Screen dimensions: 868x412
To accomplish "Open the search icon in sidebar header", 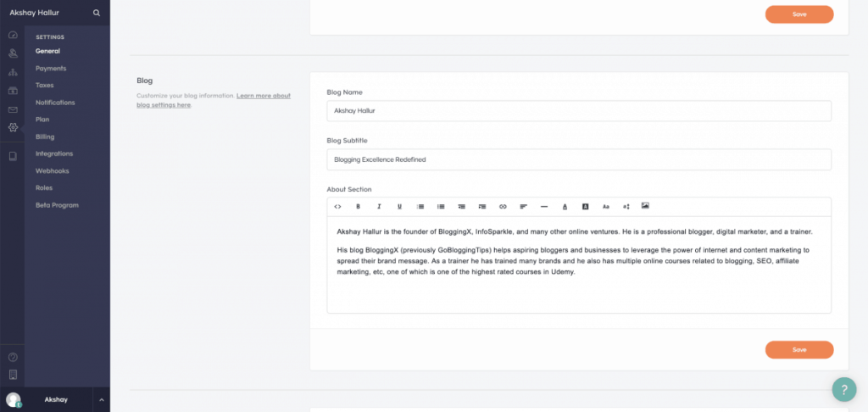I will click(x=97, y=13).
